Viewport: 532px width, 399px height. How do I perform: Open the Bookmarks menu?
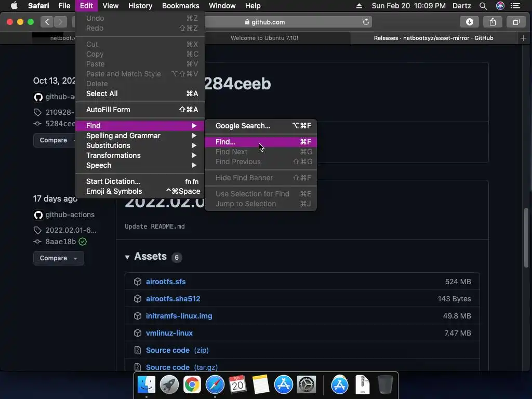coord(180,6)
